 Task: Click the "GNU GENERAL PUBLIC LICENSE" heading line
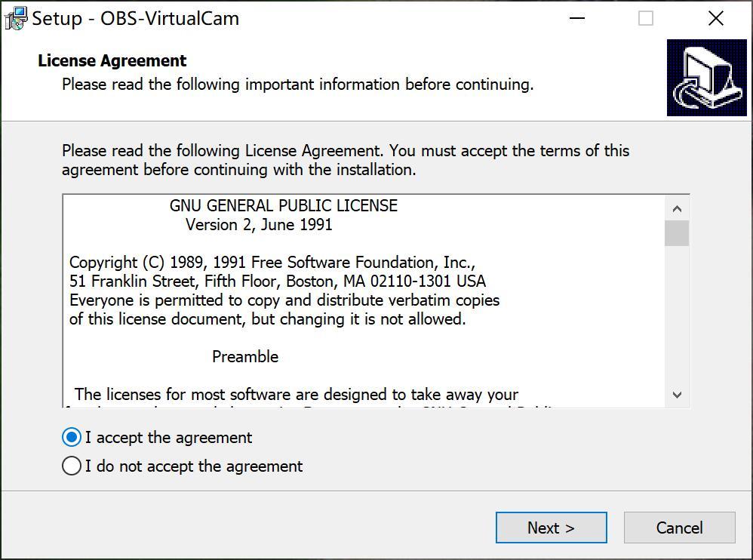[x=284, y=205]
